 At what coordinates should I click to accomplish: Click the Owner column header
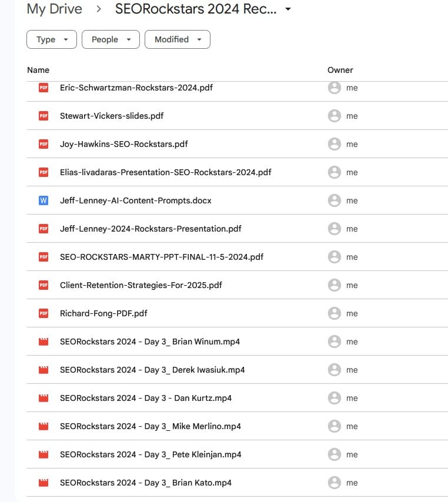(340, 70)
